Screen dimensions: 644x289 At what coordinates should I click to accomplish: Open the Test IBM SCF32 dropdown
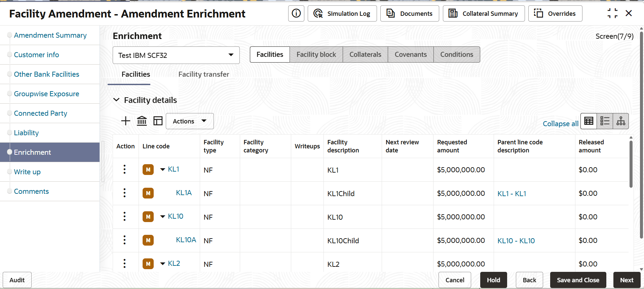176,55
